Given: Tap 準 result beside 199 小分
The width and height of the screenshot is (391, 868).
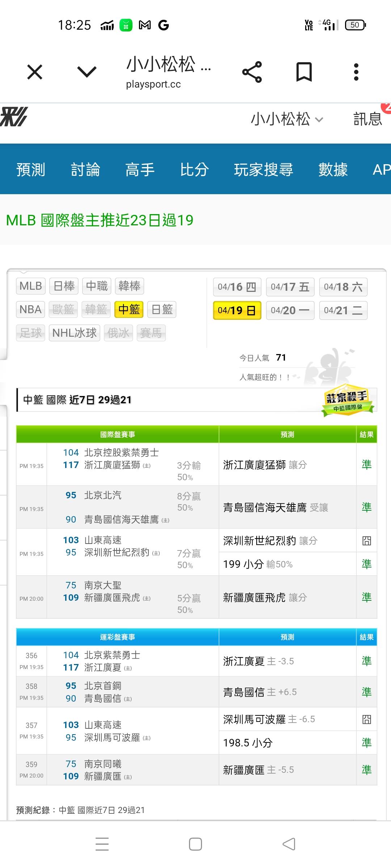Looking at the screenshot, I should (x=367, y=564).
